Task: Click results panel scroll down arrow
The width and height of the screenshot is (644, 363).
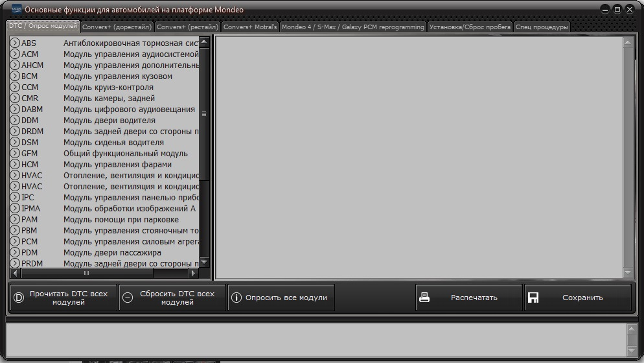Action: (x=628, y=272)
